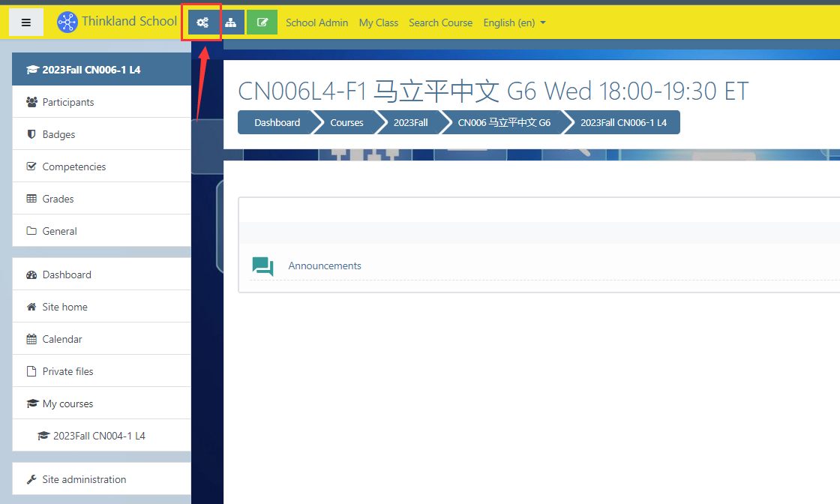Click the Announcements forum link
This screenshot has width=840, height=504.
(325, 265)
